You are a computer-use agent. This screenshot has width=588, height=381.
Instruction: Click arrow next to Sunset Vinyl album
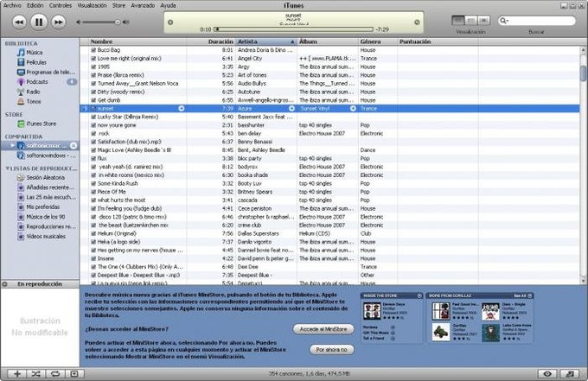[353, 109]
